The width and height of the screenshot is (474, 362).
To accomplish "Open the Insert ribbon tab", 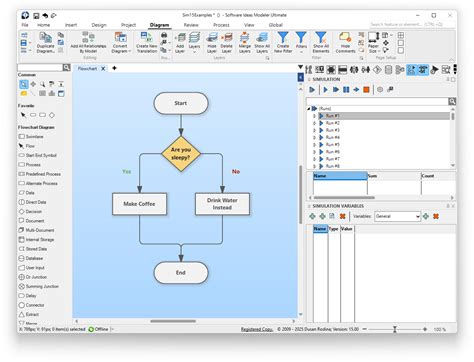I will point(71,25).
